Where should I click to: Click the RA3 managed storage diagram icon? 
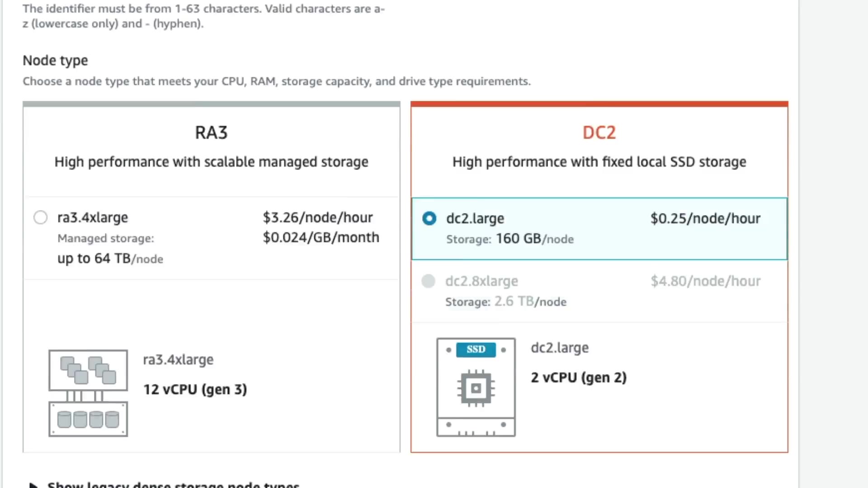tap(88, 393)
